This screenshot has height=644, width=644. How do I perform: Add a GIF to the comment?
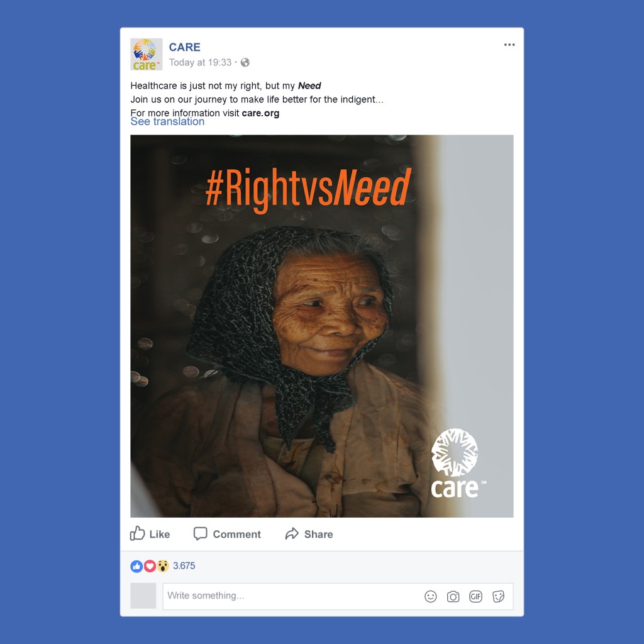point(475,596)
